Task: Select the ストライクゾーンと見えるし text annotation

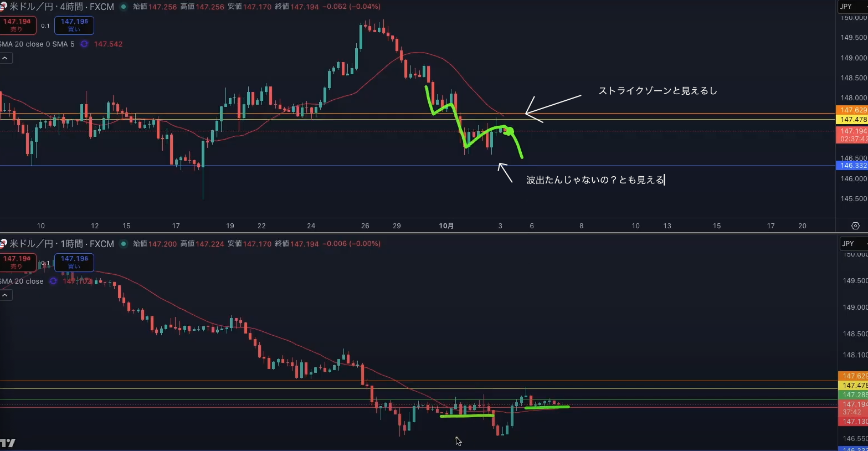Action: point(658,91)
